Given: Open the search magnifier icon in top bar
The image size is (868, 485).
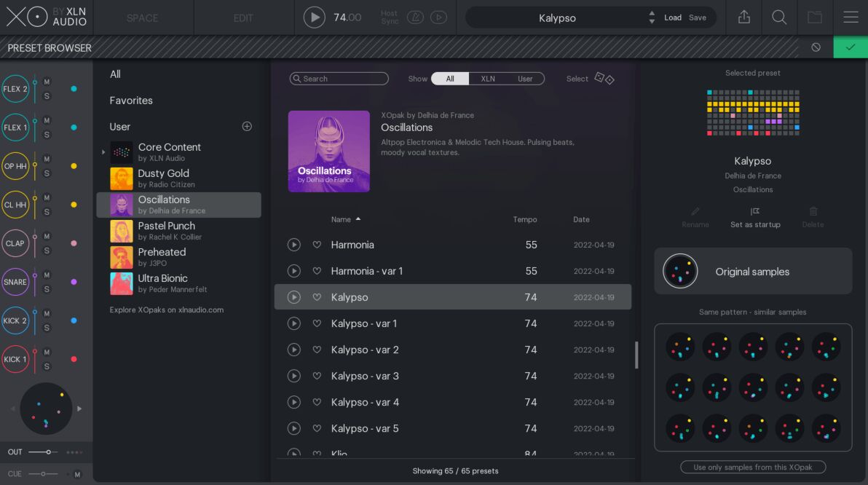Looking at the screenshot, I should [x=779, y=17].
